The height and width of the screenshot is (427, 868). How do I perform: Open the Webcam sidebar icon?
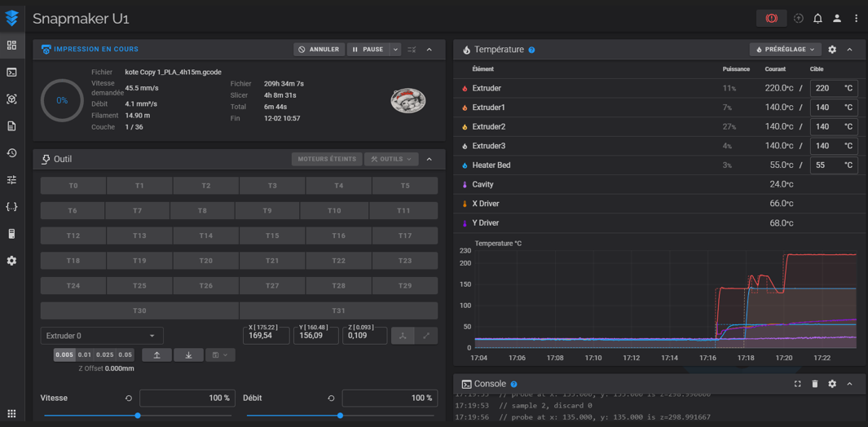11,99
